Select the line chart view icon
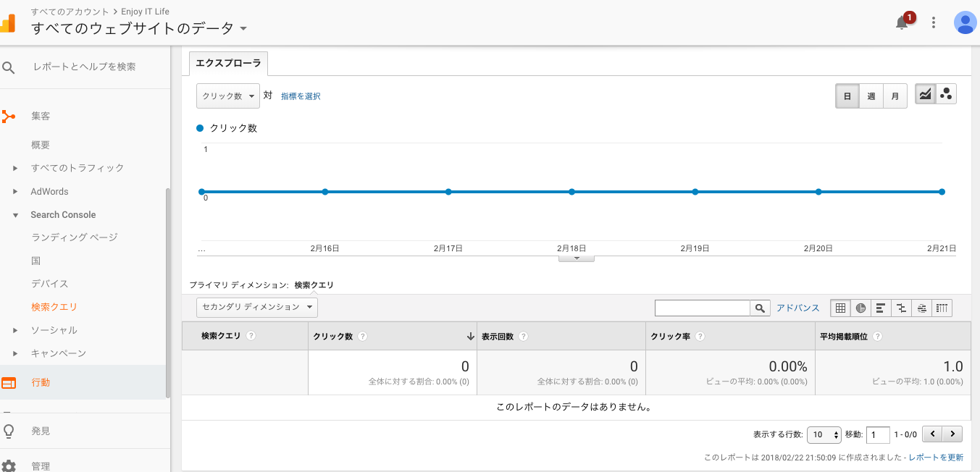Viewport: 980px width, 472px height. click(x=925, y=95)
